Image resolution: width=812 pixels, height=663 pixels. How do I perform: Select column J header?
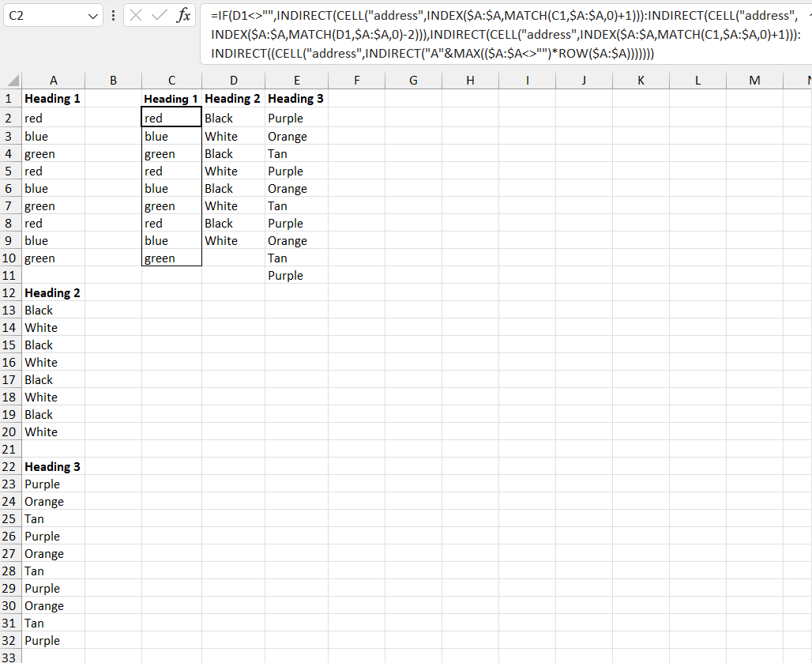(585, 81)
